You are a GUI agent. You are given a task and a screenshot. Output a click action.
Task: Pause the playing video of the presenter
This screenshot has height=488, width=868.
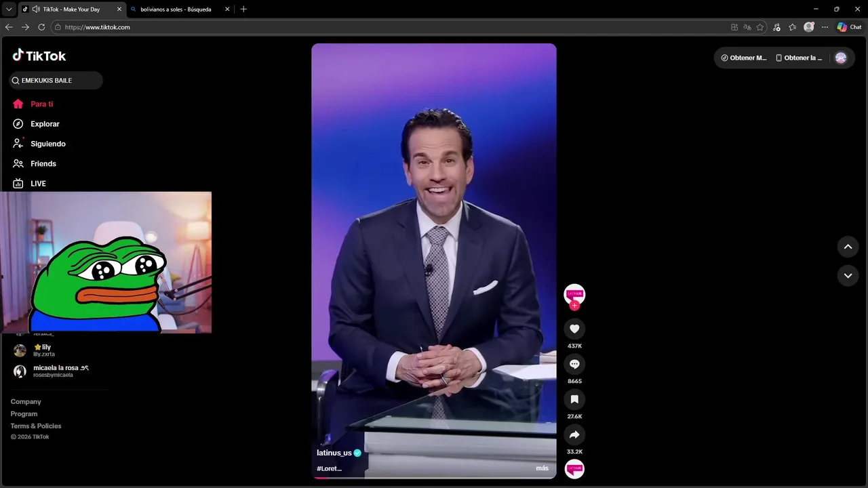pos(434,261)
